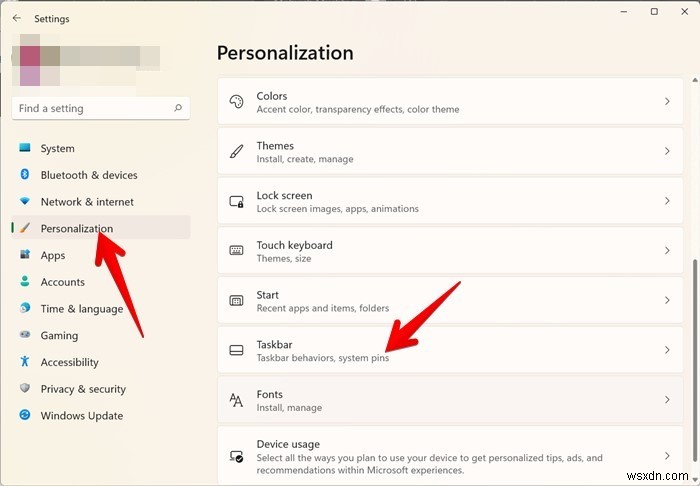Click the Touch keyboard icon
The height and width of the screenshot is (486, 700).
click(236, 251)
